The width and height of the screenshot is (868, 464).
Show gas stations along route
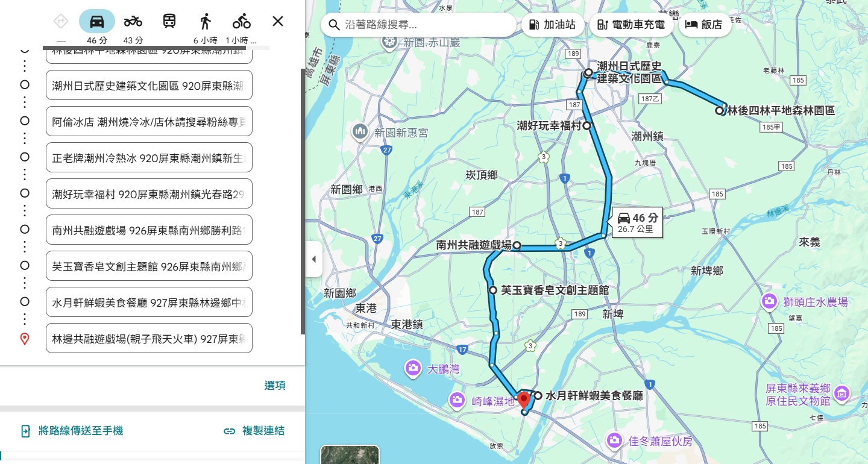click(x=552, y=25)
